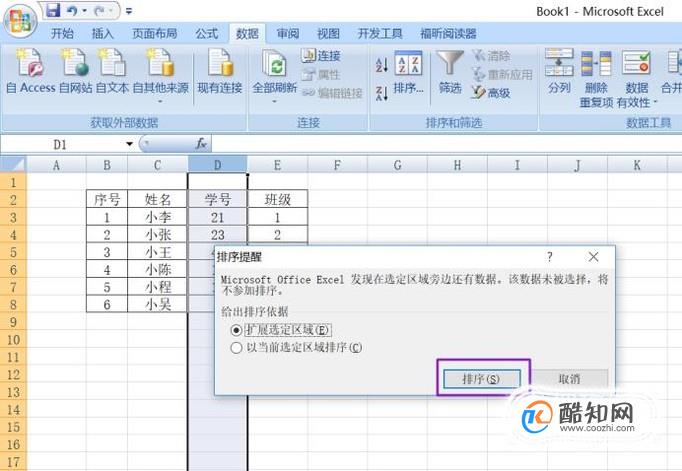Open the 福昕阅读器 tab

[x=448, y=33]
